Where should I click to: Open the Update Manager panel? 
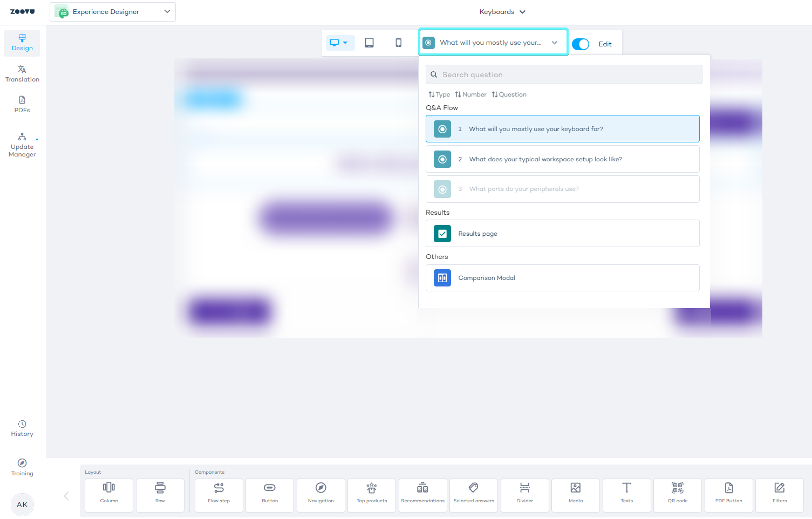pyautogui.click(x=22, y=145)
